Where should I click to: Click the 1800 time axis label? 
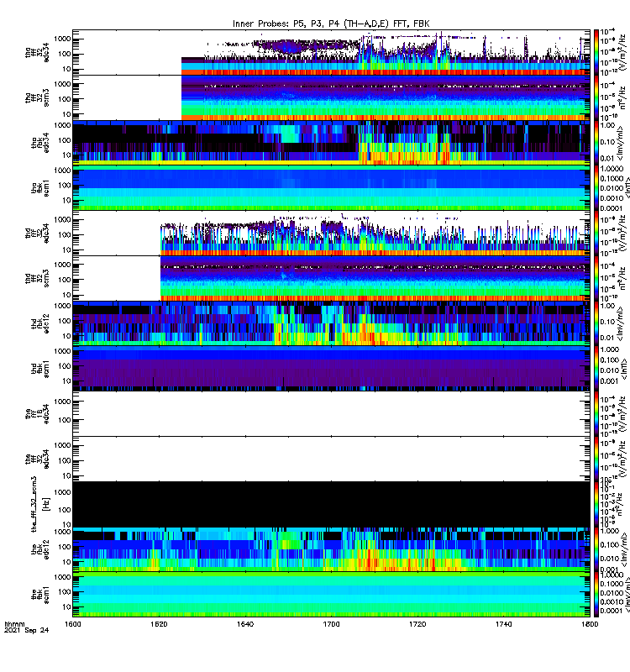pos(590,624)
